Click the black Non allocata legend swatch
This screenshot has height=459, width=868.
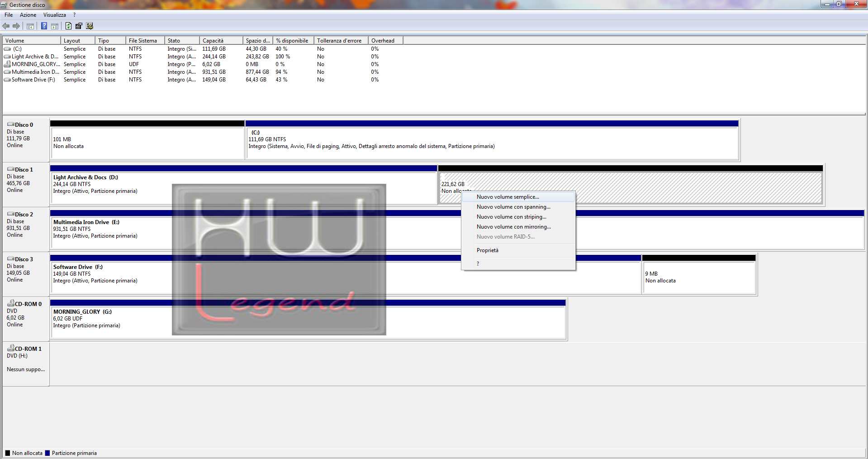point(8,453)
